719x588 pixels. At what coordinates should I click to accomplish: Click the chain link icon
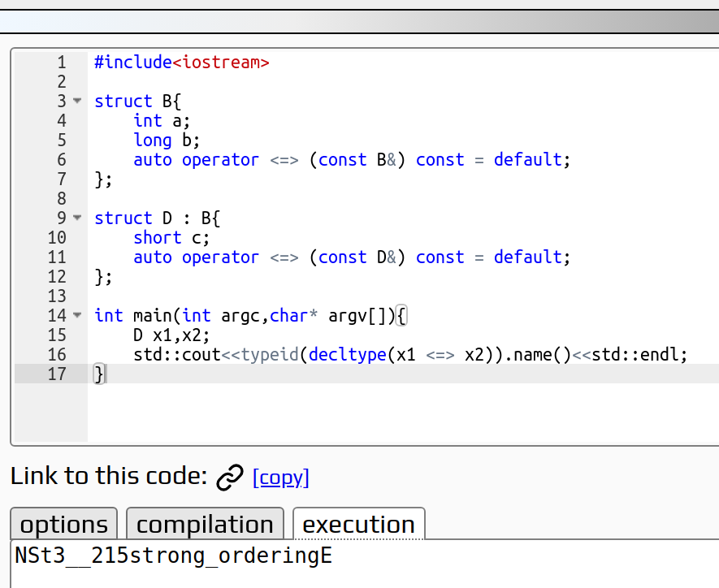(230, 477)
